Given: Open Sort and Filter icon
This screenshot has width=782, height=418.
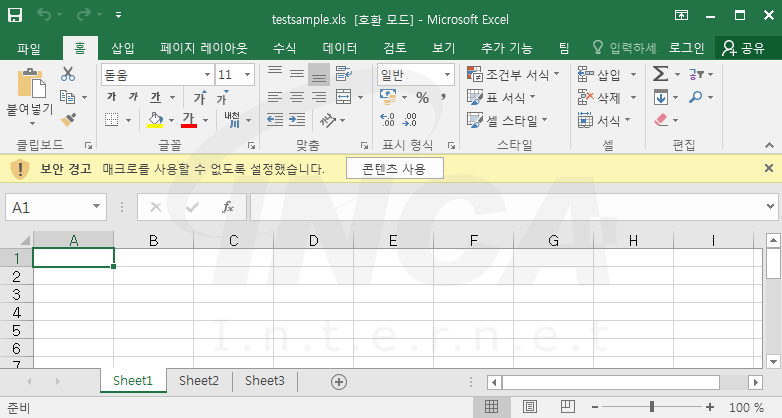Looking at the screenshot, I should (697, 74).
